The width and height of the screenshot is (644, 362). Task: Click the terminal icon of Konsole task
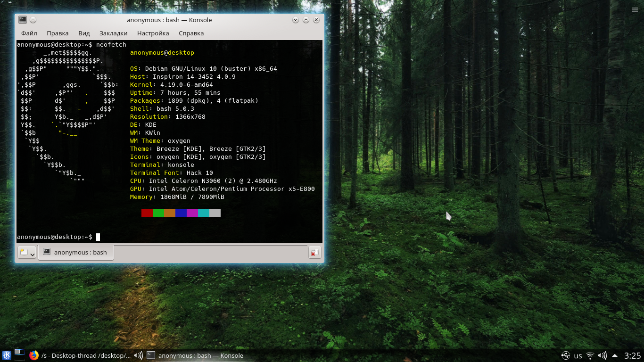151,355
